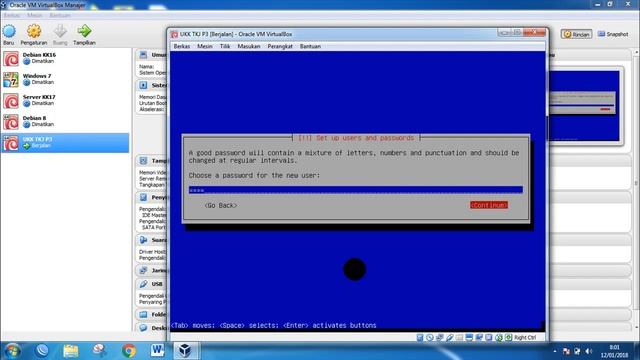This screenshot has width=640, height=360.
Task: Click the processor status bar icon
Action: pyautogui.click(x=489, y=338)
